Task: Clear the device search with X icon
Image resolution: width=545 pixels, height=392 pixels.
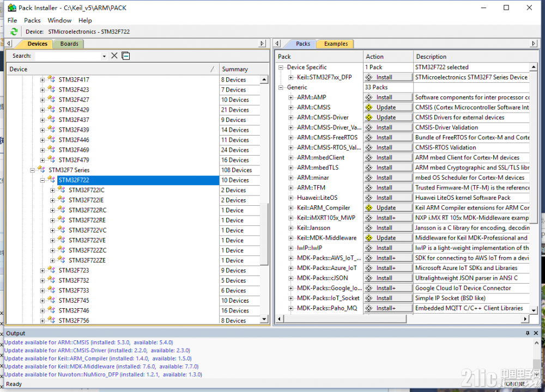Action: pos(114,56)
